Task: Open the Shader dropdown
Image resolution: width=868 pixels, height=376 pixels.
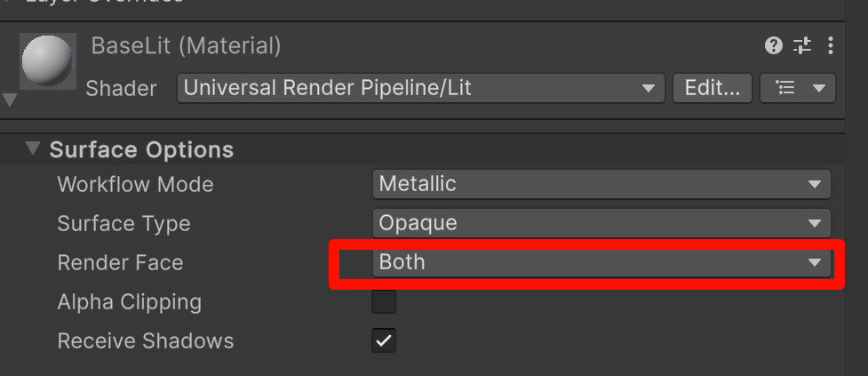Action: tap(420, 88)
